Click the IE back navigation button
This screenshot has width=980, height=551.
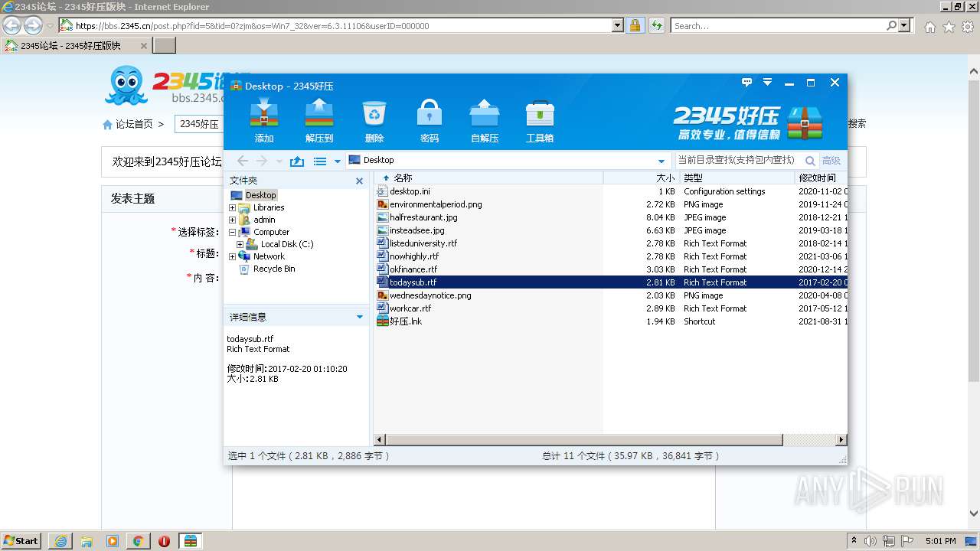[11, 25]
